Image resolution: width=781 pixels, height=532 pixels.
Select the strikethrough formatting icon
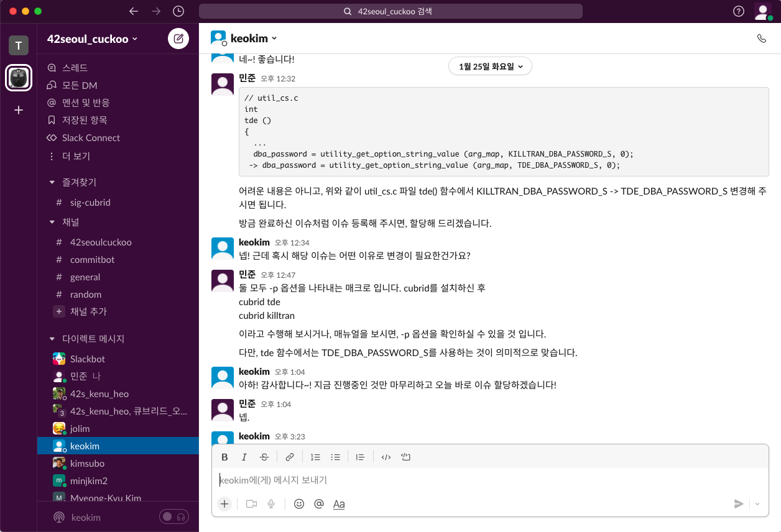tap(264, 457)
